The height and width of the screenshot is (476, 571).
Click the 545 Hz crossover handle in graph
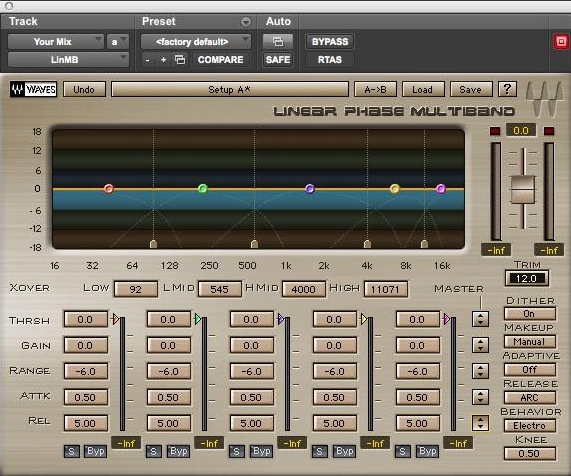[x=255, y=244]
